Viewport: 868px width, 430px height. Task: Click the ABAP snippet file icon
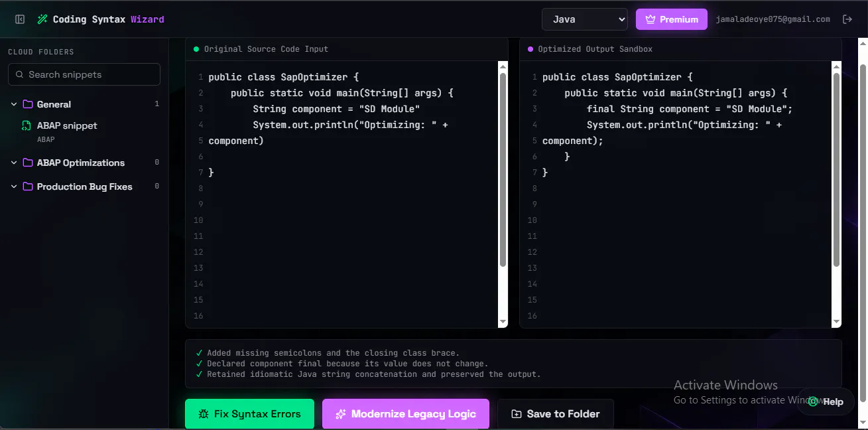27,125
